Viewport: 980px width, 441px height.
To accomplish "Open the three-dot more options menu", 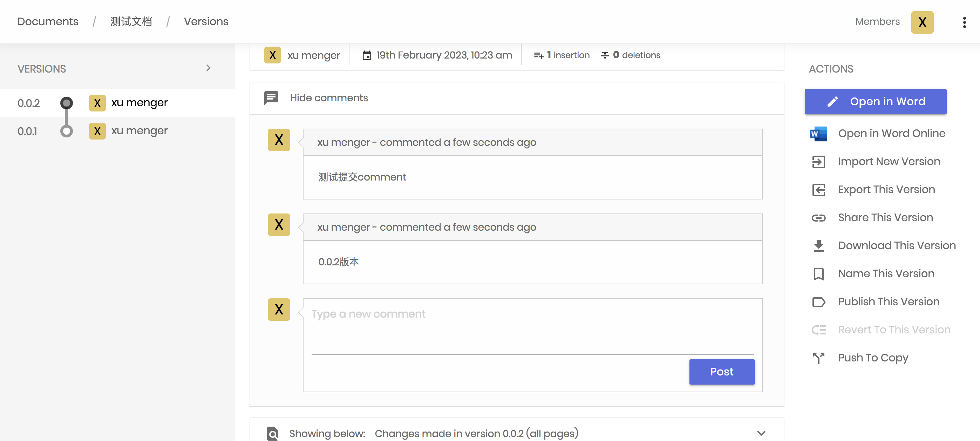I will click(964, 22).
